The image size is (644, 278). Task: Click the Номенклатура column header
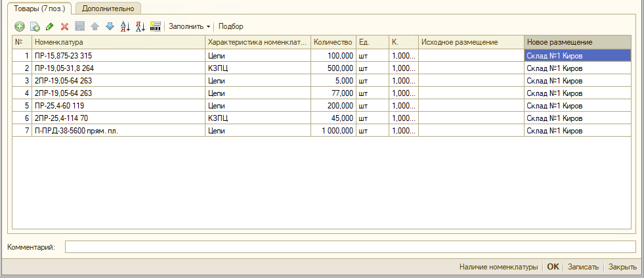(119, 42)
